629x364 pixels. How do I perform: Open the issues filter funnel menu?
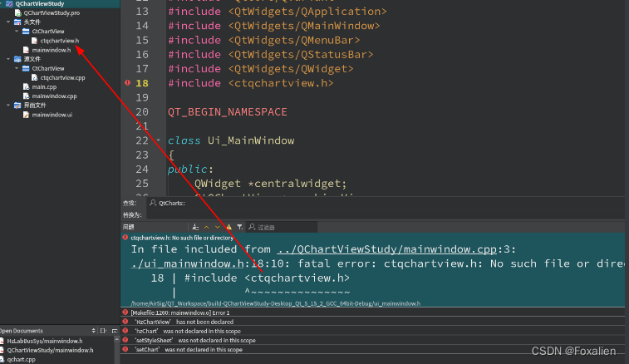tap(239, 226)
